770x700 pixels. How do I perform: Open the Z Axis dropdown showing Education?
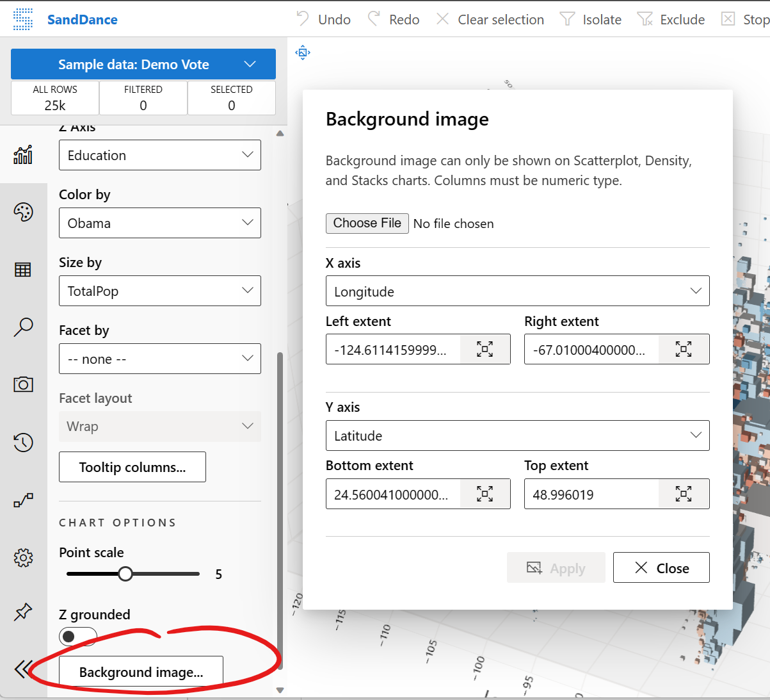point(159,155)
